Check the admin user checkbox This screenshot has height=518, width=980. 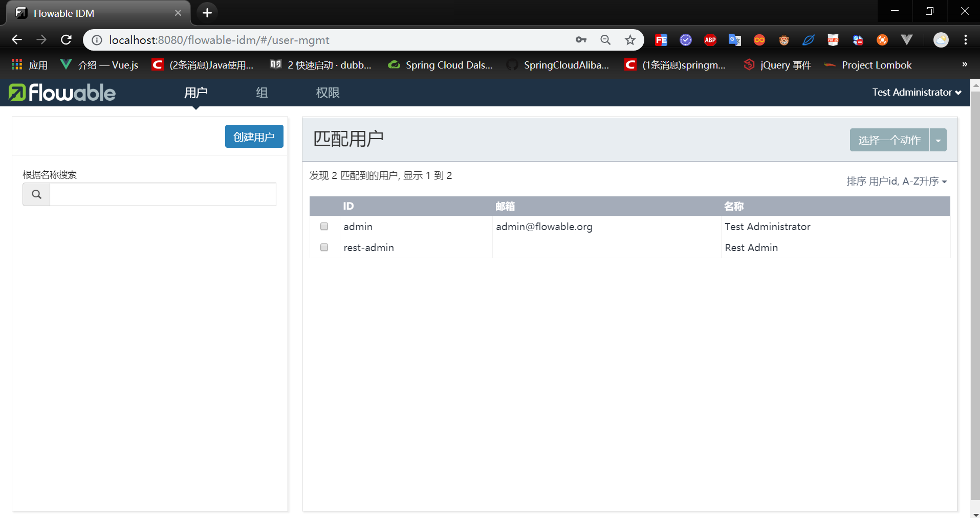pos(324,226)
